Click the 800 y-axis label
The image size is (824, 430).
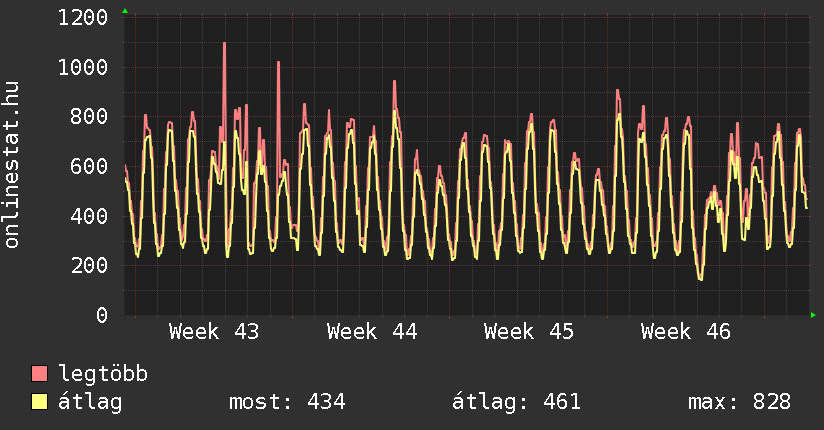tap(90, 117)
